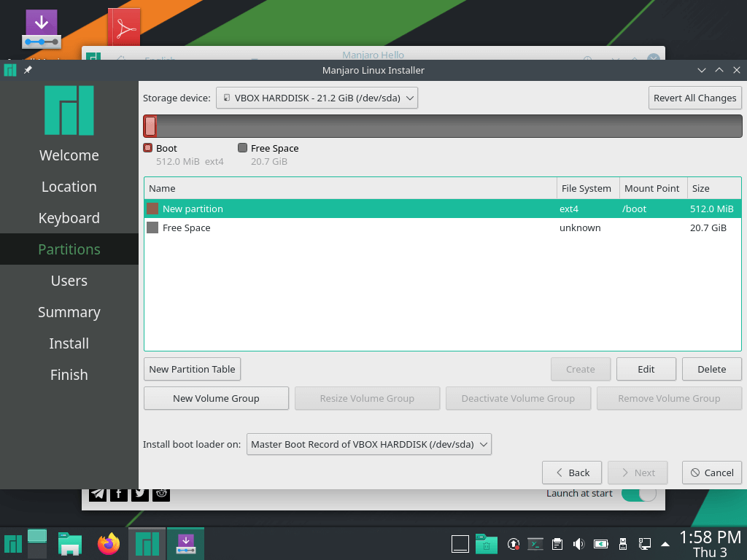
Task: Click Revert All Changes button
Action: click(694, 98)
